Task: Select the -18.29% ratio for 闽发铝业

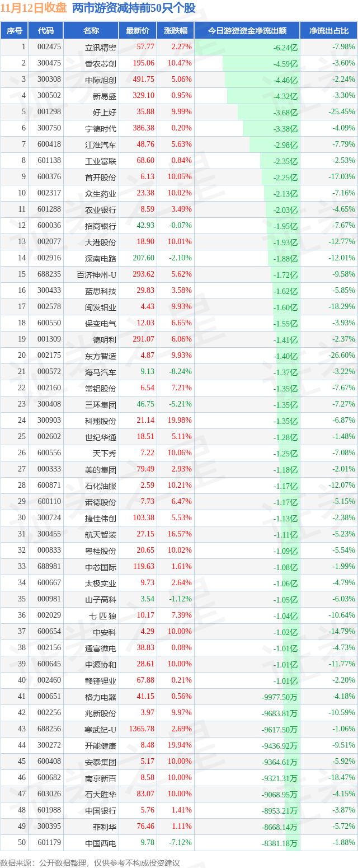Action: click(343, 306)
